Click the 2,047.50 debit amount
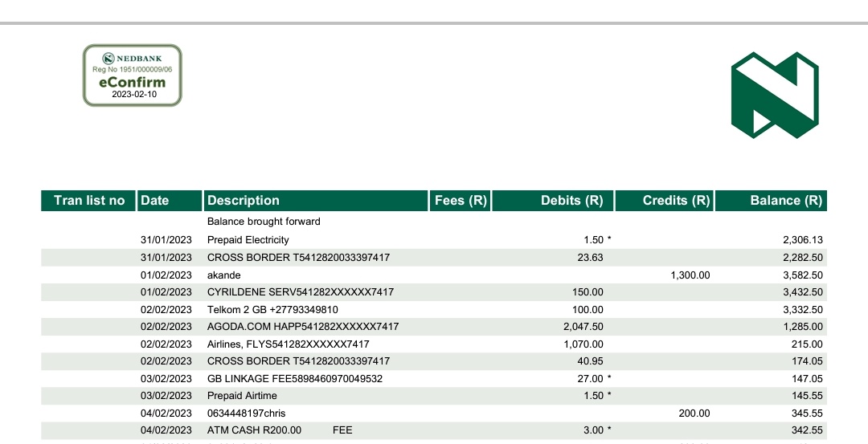The width and height of the screenshot is (868, 444). pyautogui.click(x=583, y=327)
